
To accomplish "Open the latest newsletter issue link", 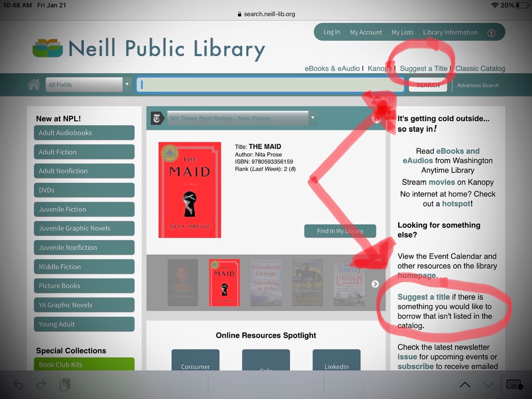I will click(407, 357).
